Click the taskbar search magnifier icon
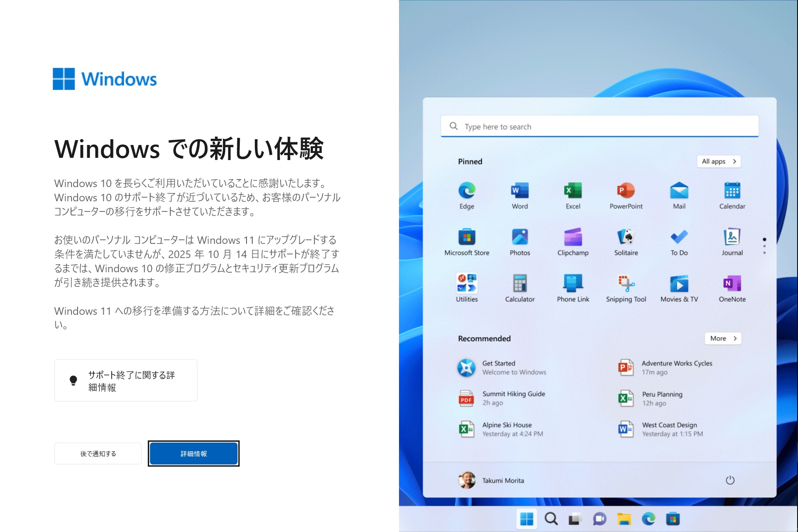 (x=551, y=519)
